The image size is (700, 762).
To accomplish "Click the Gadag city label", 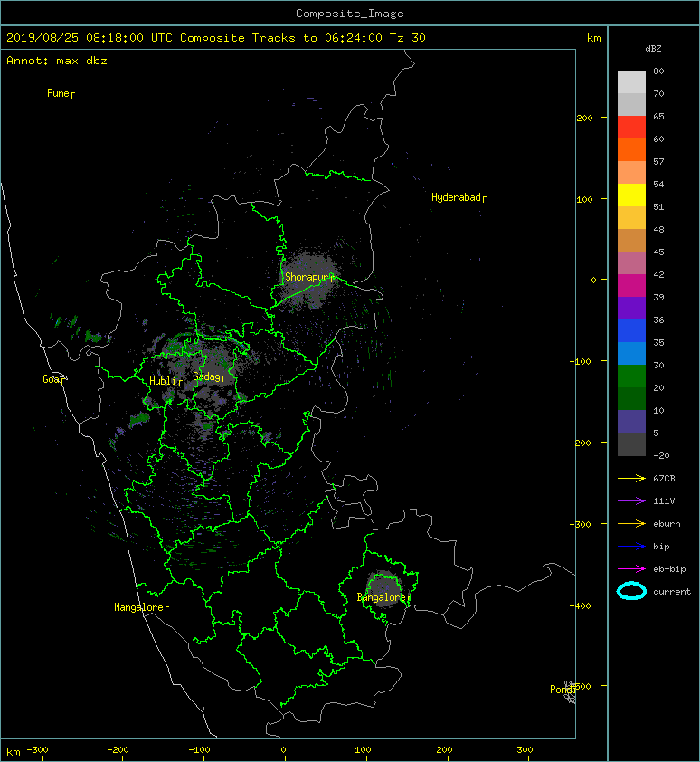I will (x=207, y=376).
